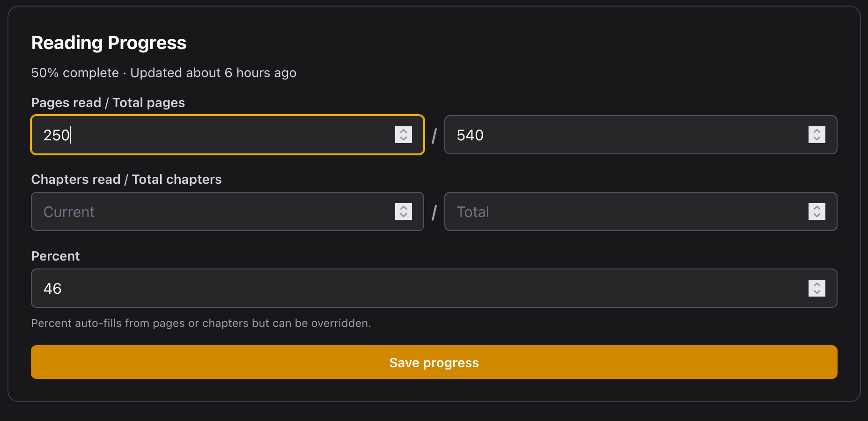The height and width of the screenshot is (421, 868).
Task: Decrement pages read using down stepper arrow
Action: tap(403, 139)
